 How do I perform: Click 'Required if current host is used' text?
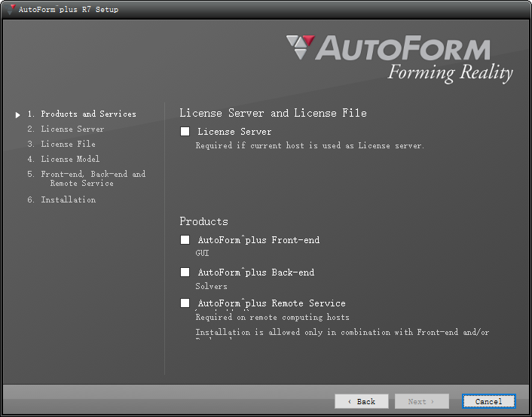(310, 146)
